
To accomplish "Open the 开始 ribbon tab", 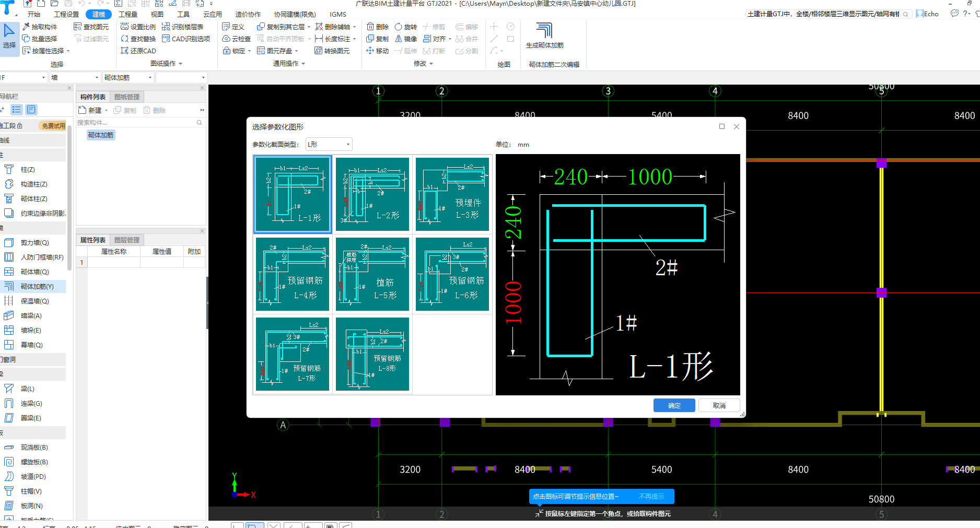I will point(34,14).
